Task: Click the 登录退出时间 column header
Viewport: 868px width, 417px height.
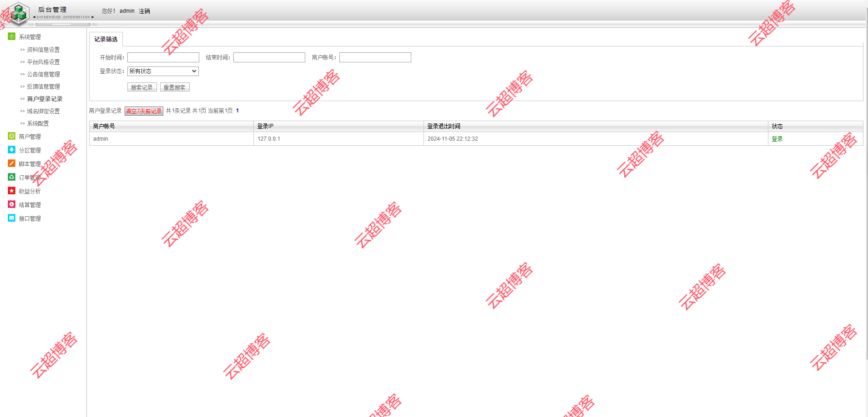Action: (596, 126)
